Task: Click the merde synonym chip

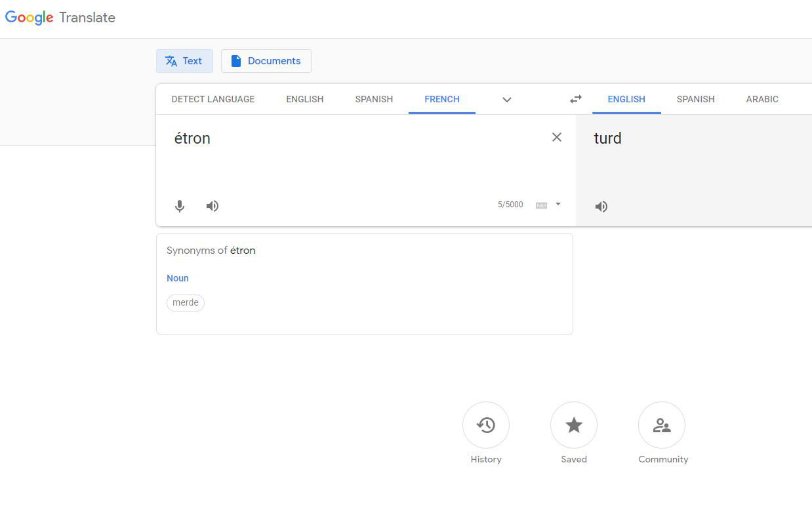Action: click(x=186, y=302)
